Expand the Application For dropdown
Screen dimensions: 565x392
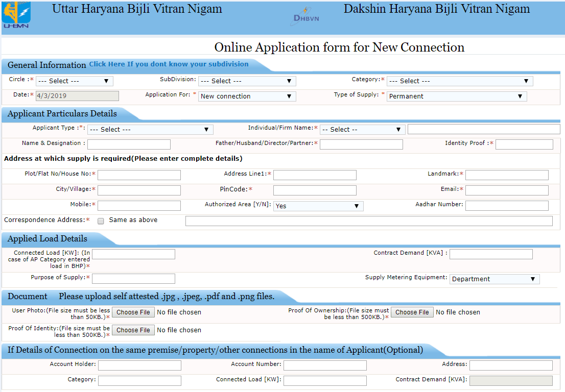click(x=247, y=96)
